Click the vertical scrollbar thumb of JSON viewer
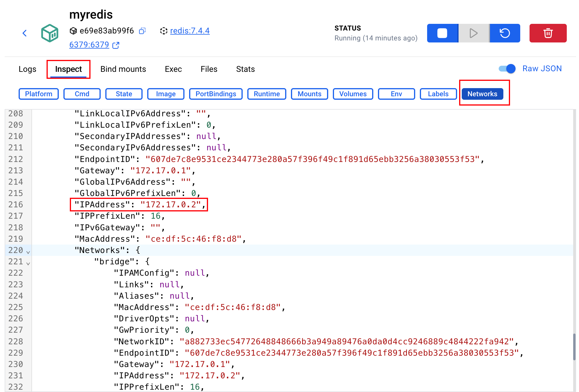Image resolution: width=579 pixels, height=392 pixels. (574, 347)
